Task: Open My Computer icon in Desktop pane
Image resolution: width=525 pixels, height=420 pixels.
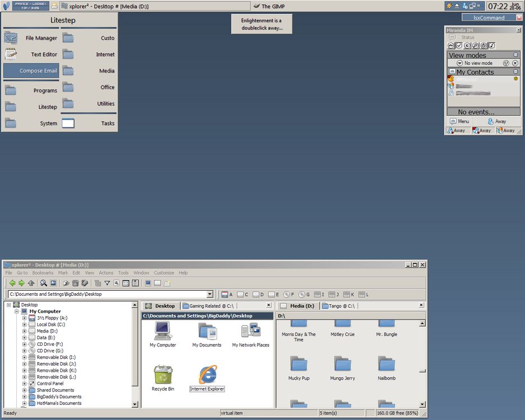Action: click(x=163, y=334)
